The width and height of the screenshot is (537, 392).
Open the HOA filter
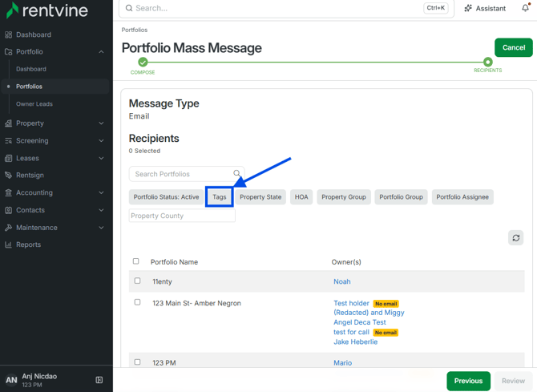click(x=301, y=197)
